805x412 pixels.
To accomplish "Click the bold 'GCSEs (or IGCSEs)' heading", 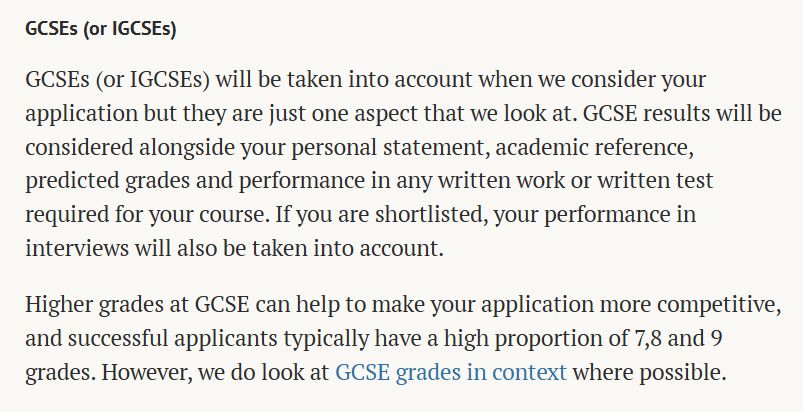I will tap(101, 28).
